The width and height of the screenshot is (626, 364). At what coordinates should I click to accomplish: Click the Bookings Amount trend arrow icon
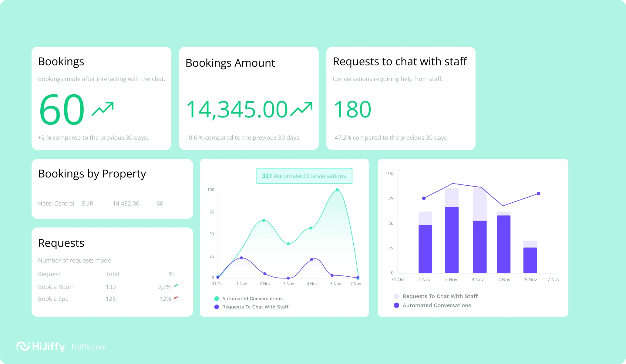click(x=301, y=109)
